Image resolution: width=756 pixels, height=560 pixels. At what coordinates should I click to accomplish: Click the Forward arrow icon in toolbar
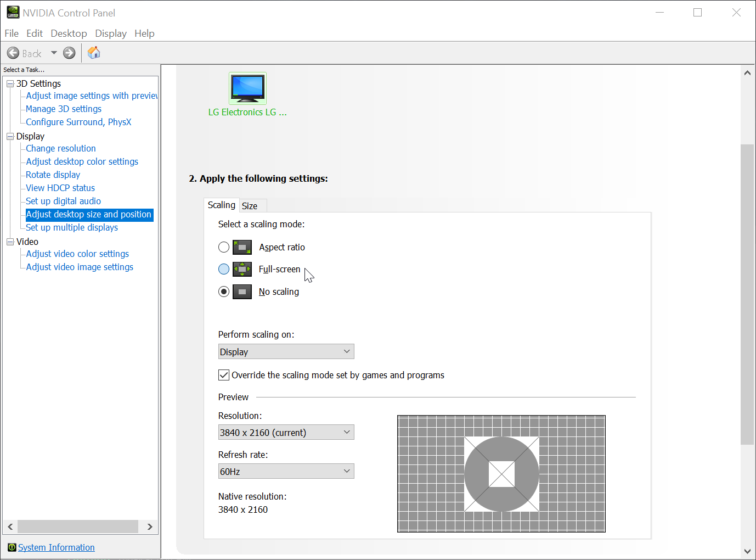[69, 53]
